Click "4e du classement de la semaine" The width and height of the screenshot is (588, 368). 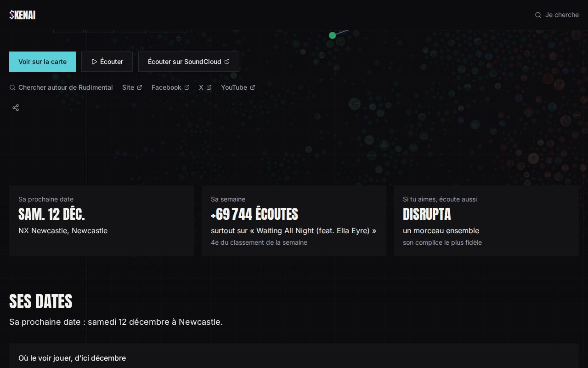point(259,242)
